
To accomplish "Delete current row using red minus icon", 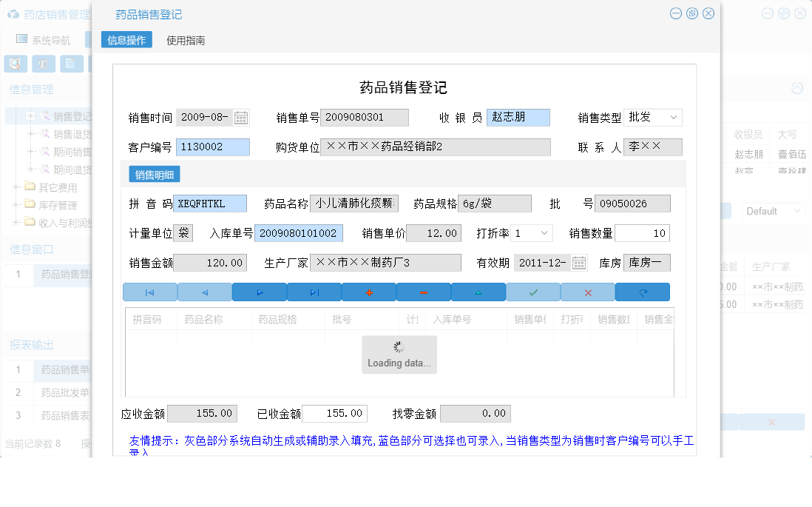I will 423,292.
